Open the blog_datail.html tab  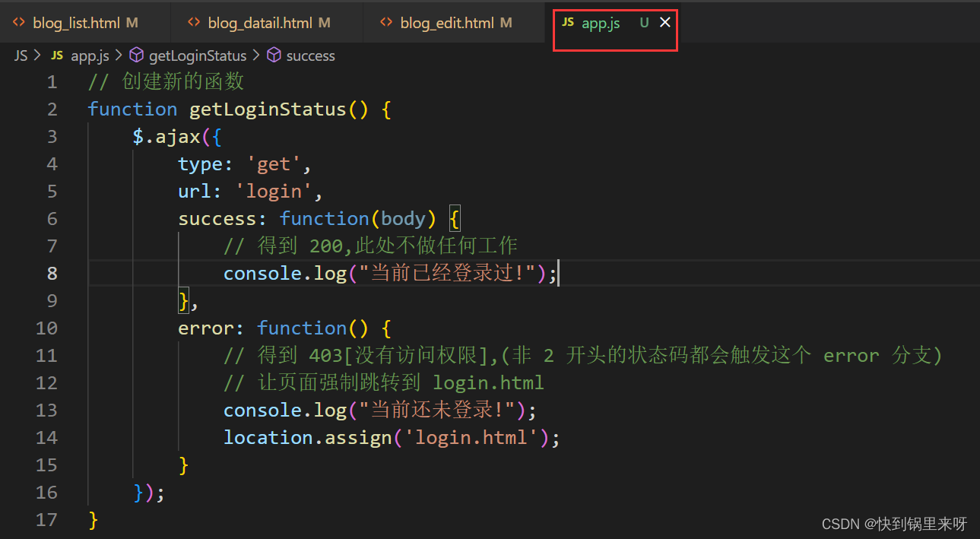click(260, 23)
